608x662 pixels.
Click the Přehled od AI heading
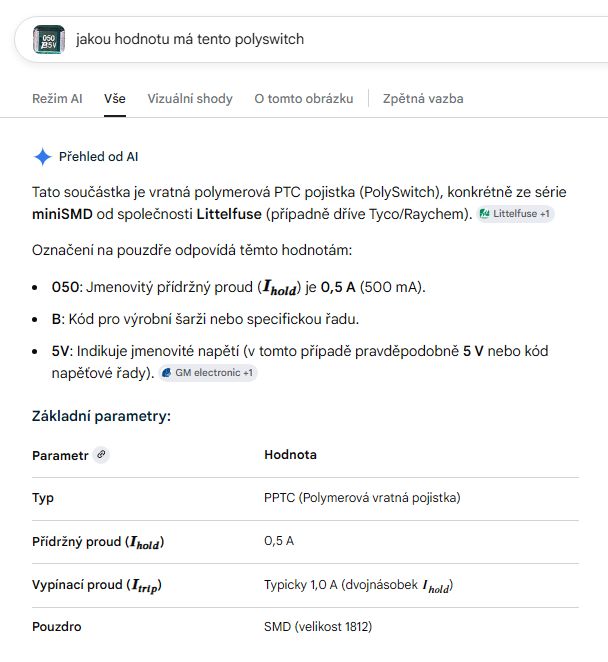coord(99,157)
